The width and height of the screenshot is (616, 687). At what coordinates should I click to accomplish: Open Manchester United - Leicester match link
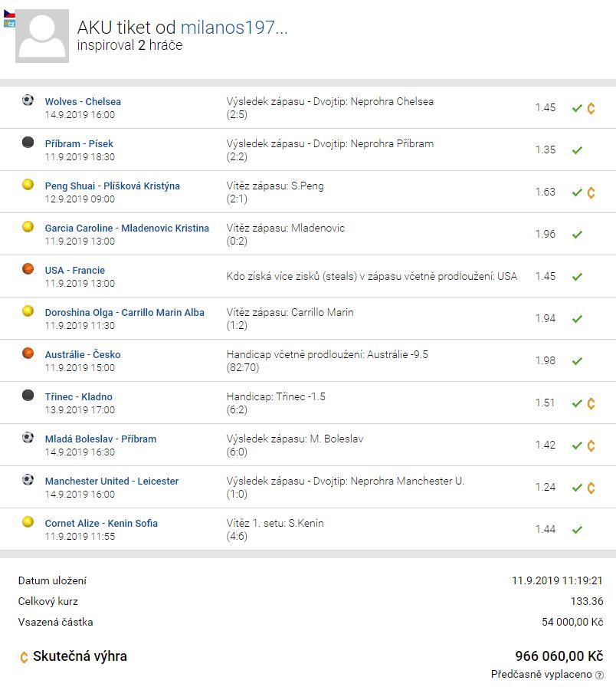click(x=112, y=481)
